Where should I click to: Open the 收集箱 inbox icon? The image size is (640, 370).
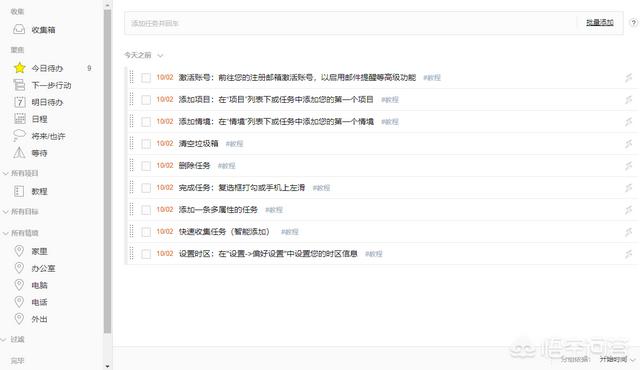click(x=19, y=29)
